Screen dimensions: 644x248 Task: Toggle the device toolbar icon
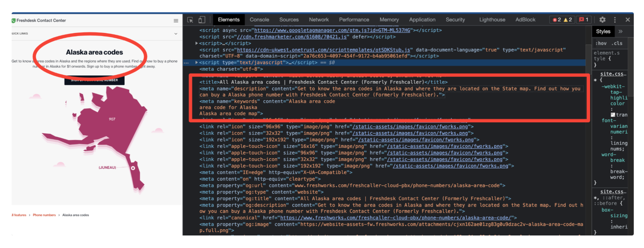coord(202,20)
